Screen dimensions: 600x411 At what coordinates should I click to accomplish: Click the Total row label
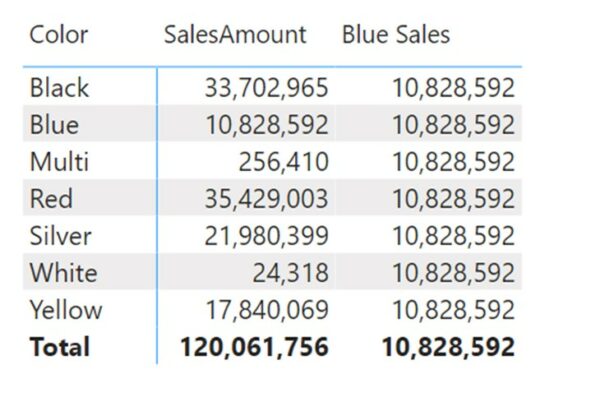(x=60, y=347)
